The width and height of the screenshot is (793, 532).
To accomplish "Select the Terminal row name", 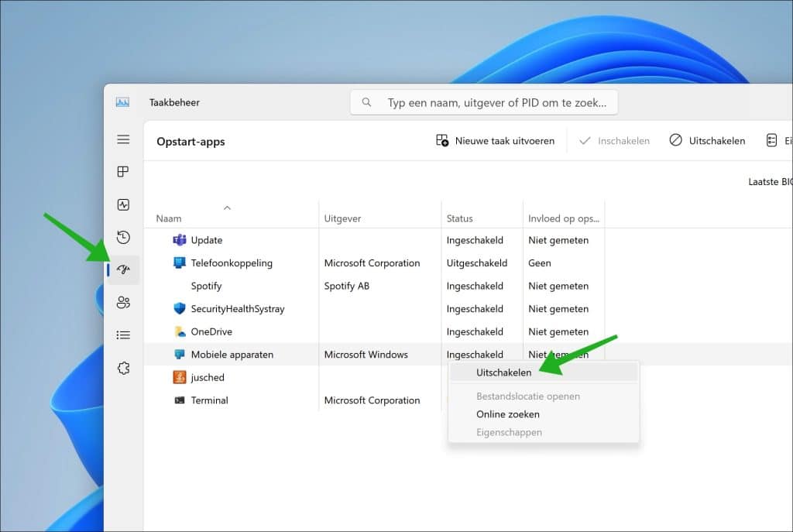I will (209, 400).
